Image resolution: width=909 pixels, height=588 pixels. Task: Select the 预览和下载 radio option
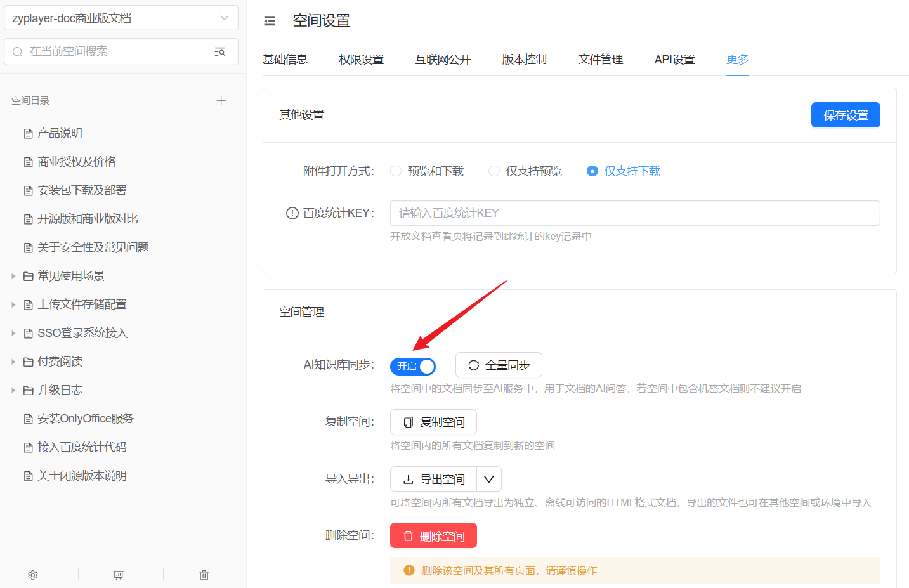pos(427,171)
